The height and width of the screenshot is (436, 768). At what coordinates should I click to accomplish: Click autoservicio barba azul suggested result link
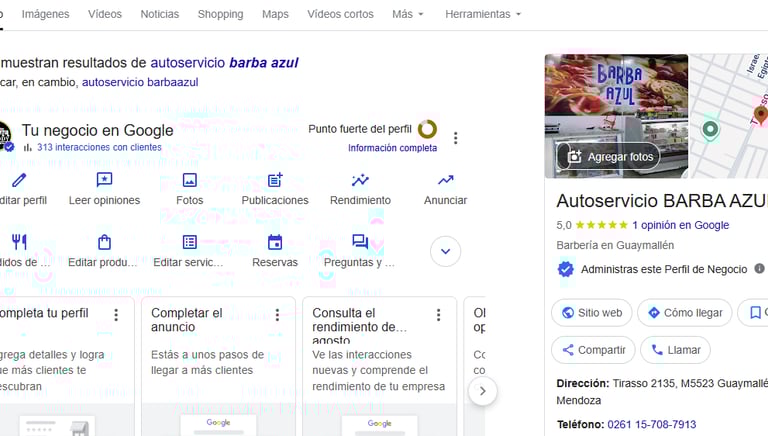tap(224, 63)
